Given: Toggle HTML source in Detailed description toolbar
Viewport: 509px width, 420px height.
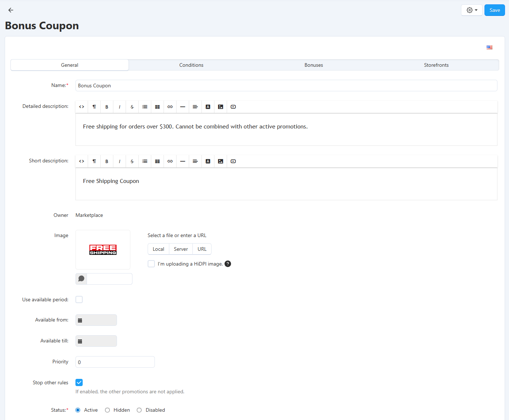Looking at the screenshot, I should tap(82, 107).
